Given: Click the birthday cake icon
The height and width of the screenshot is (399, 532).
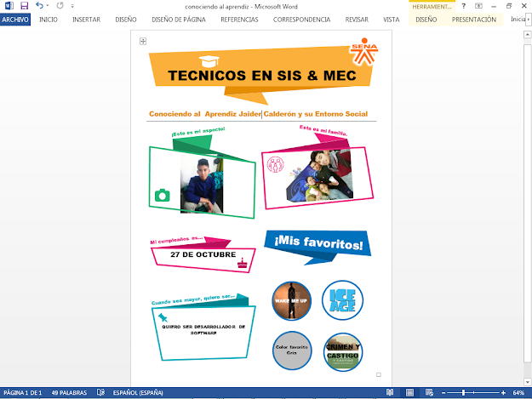Looking at the screenshot, I should click(x=243, y=263).
